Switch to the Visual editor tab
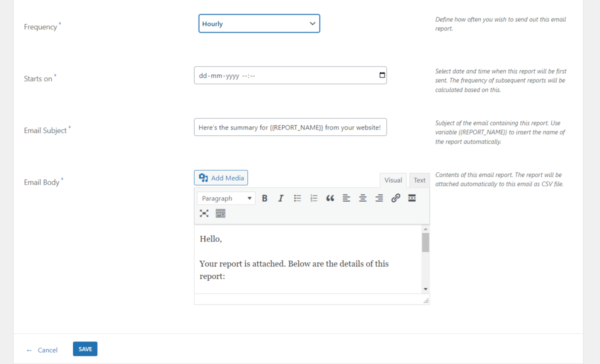 pyautogui.click(x=393, y=180)
